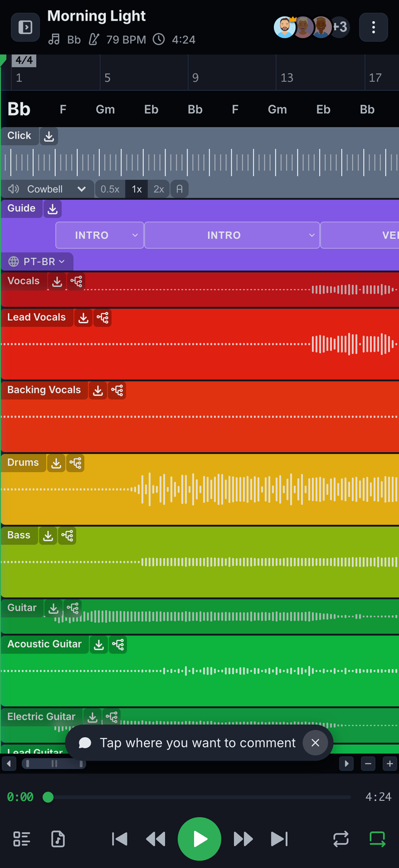
Task: Download the Click track
Action: (49, 136)
